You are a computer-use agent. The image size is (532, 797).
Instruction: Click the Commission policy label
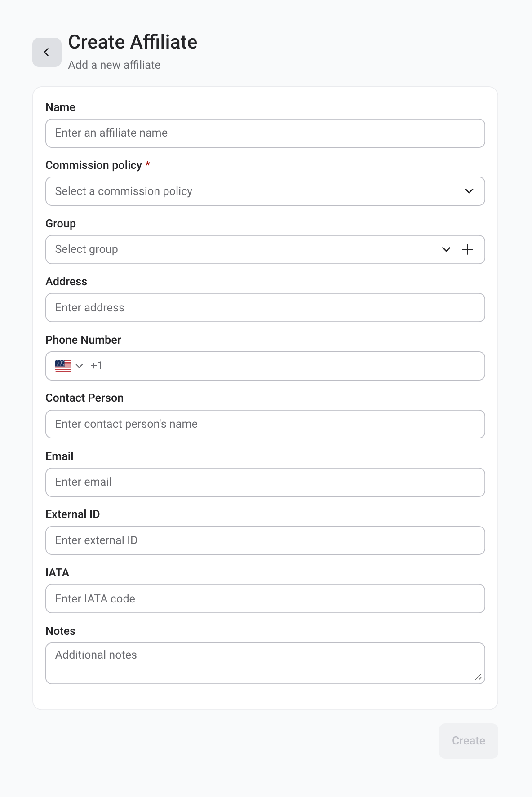[x=93, y=165]
